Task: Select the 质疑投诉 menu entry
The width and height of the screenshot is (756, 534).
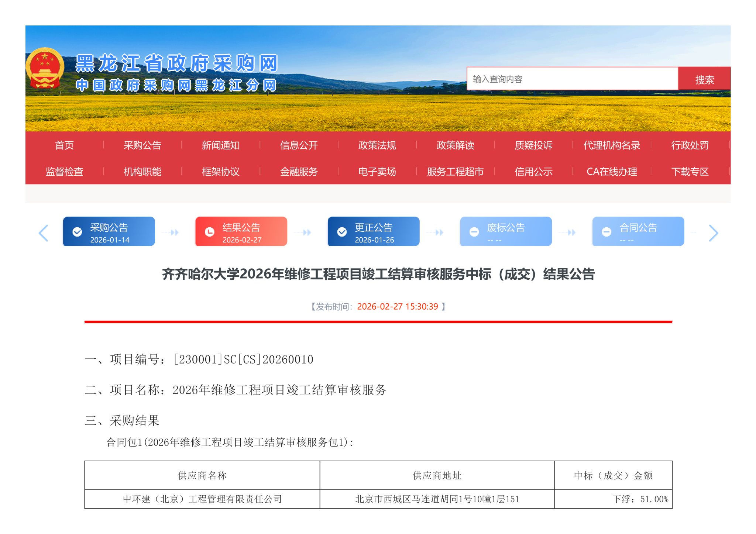Action: (x=533, y=145)
